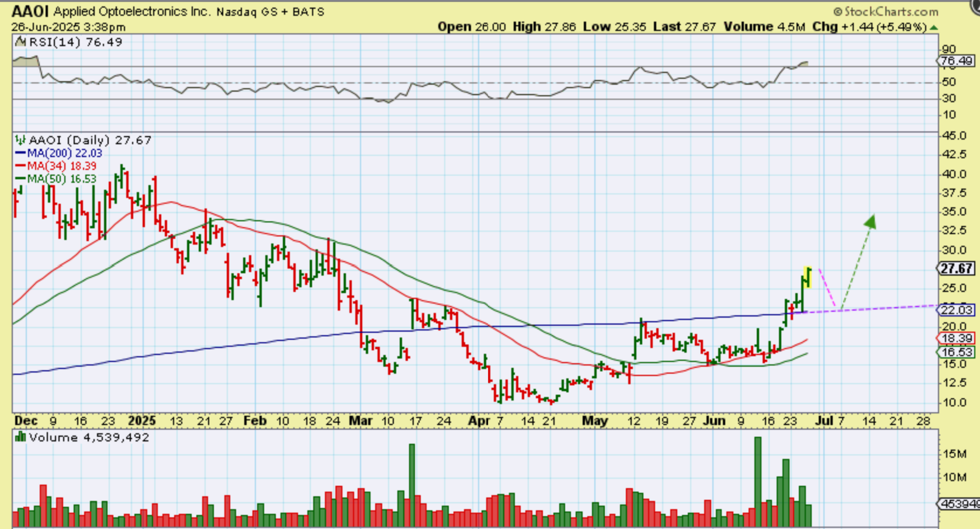Click the 90 level on RSI axis
The width and height of the screenshot is (980, 529).
(x=948, y=50)
